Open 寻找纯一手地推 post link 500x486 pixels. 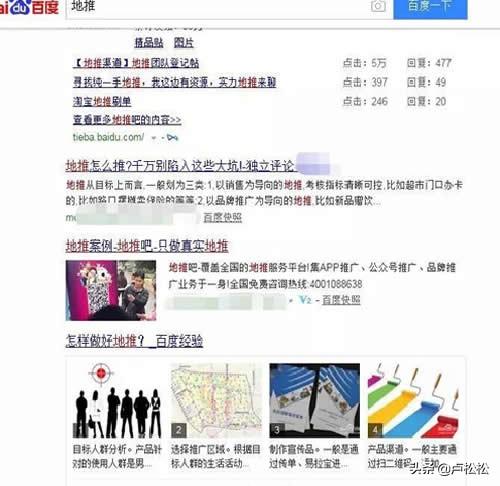point(175,82)
